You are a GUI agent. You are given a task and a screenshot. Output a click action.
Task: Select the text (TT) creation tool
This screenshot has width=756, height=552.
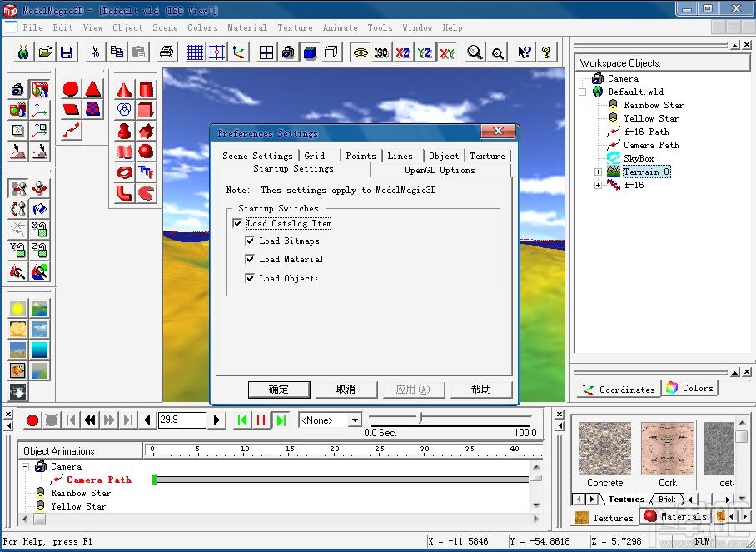[x=147, y=172]
